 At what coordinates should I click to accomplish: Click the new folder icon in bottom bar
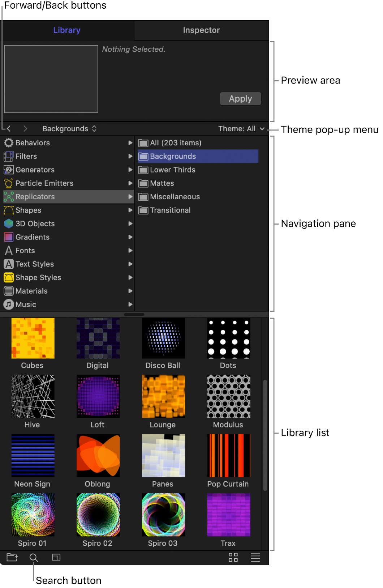click(12, 557)
